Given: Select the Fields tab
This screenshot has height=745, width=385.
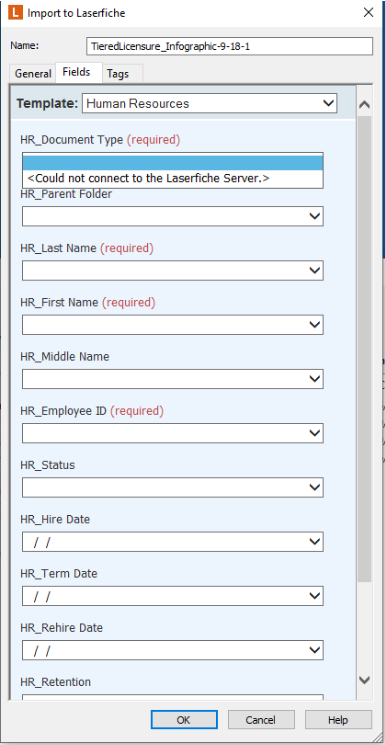Looking at the screenshot, I should click(x=77, y=72).
